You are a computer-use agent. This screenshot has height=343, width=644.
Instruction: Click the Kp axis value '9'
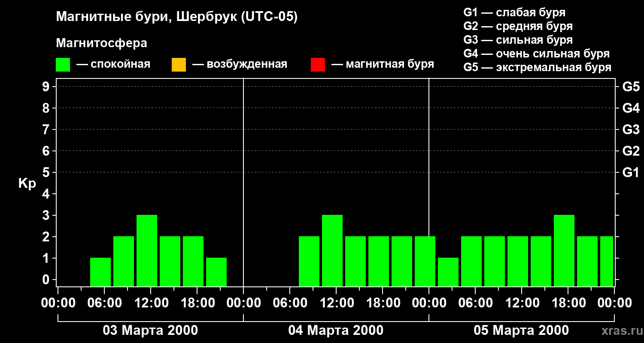(x=46, y=87)
